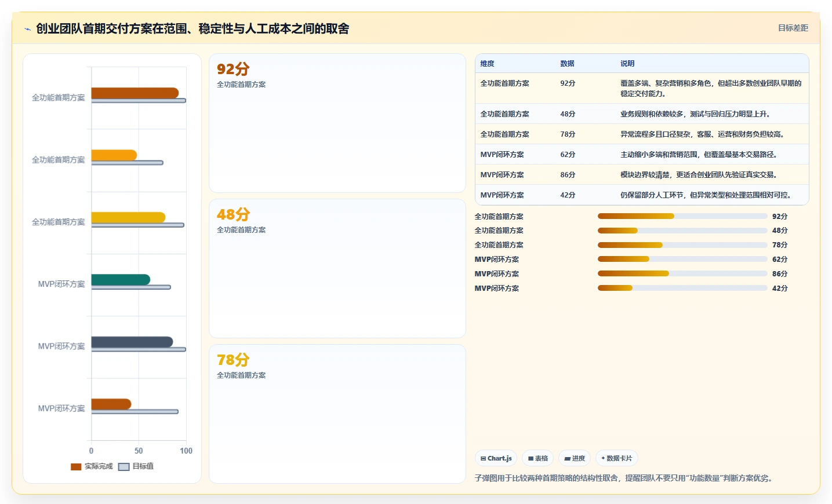This screenshot has width=832, height=504.
Task: Click description 异常流程多且口径复杂
Action: [x=702, y=134]
